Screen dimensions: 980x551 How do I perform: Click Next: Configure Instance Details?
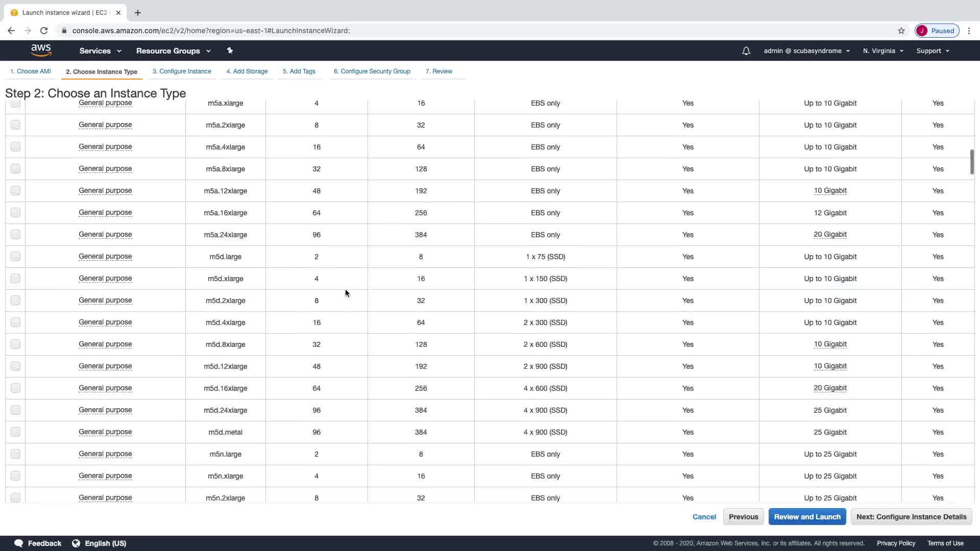pos(911,517)
